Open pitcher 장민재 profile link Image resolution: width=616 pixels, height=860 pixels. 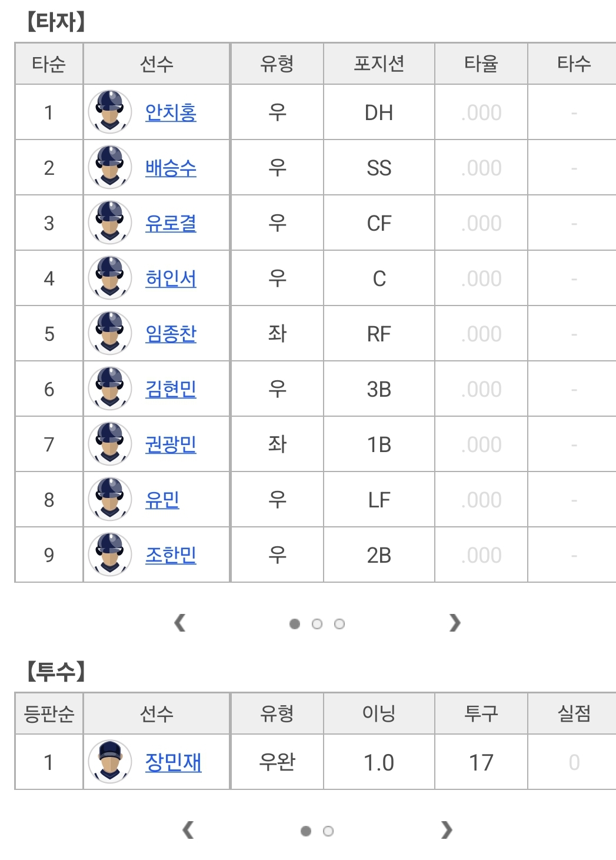point(173,763)
